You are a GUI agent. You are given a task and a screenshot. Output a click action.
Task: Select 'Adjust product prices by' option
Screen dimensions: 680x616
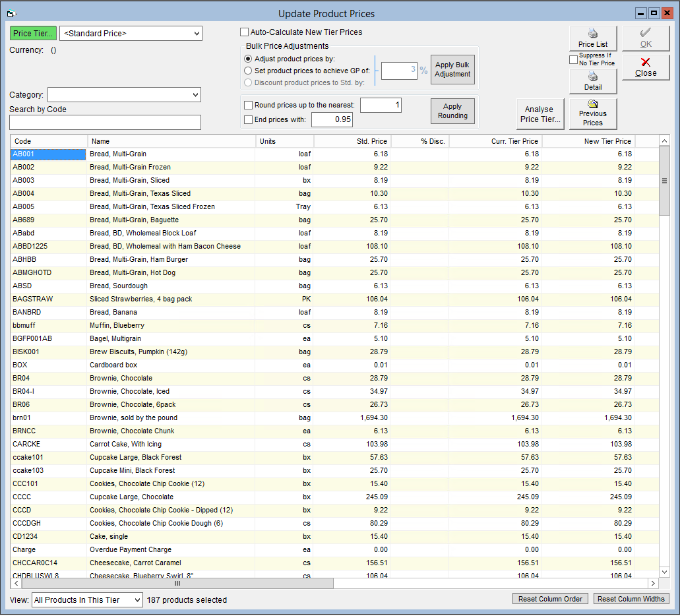pos(248,59)
